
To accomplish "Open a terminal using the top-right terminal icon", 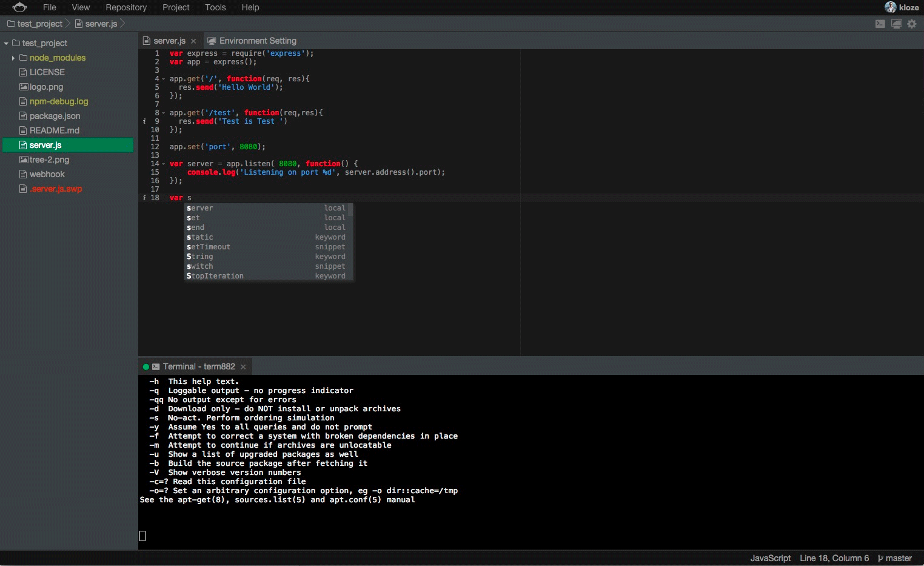I will tap(880, 24).
